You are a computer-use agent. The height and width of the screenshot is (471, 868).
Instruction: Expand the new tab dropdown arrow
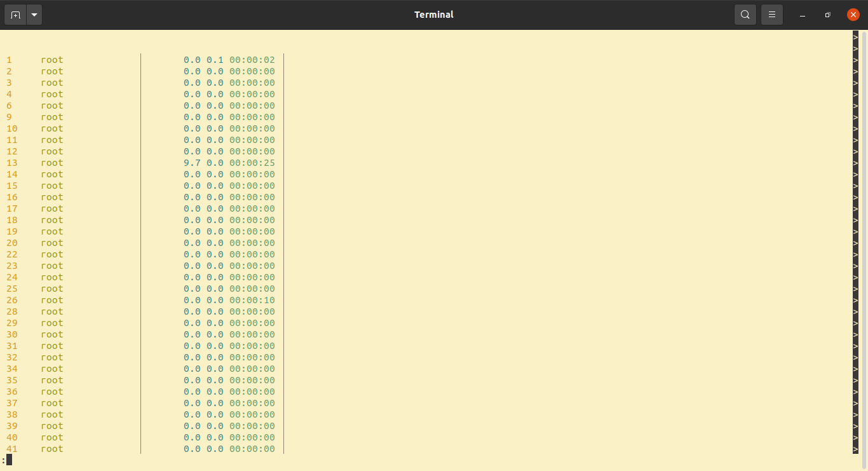pos(34,14)
